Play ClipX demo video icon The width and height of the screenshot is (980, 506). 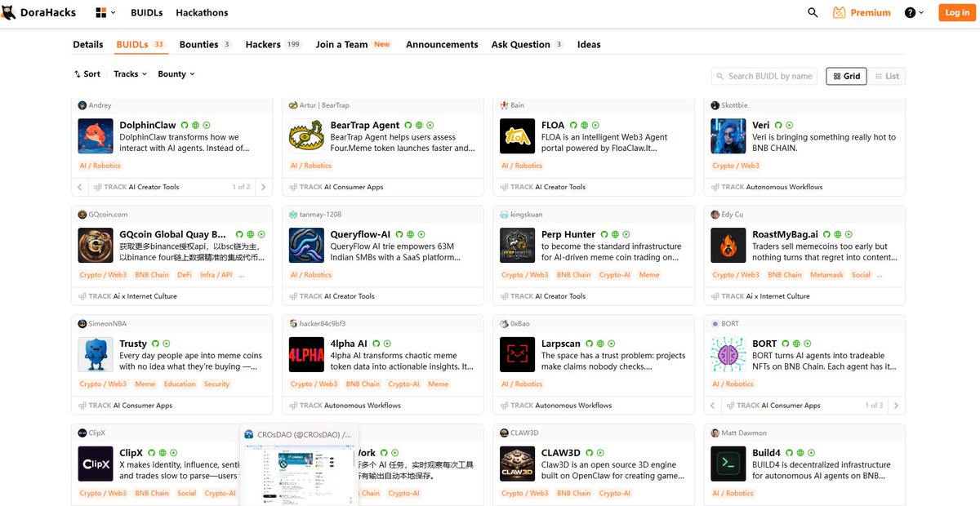(x=173, y=453)
